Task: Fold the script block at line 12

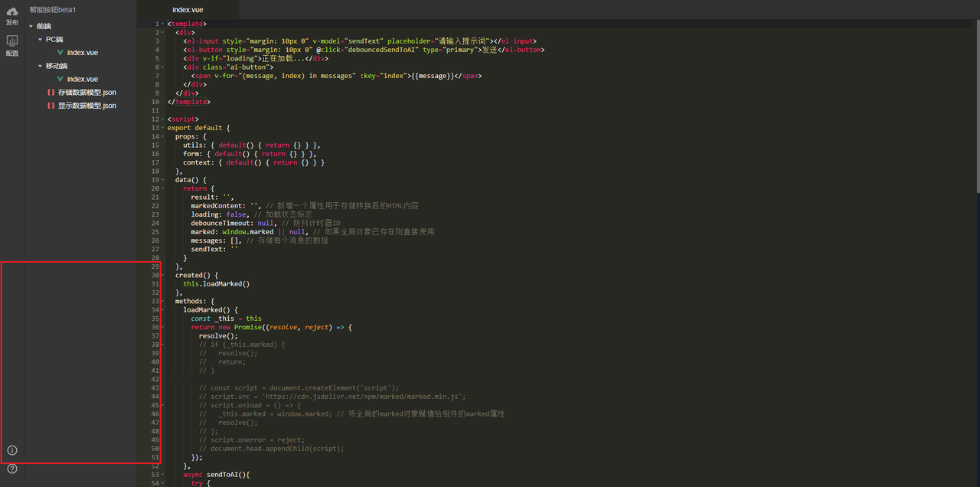Action: pyautogui.click(x=164, y=119)
